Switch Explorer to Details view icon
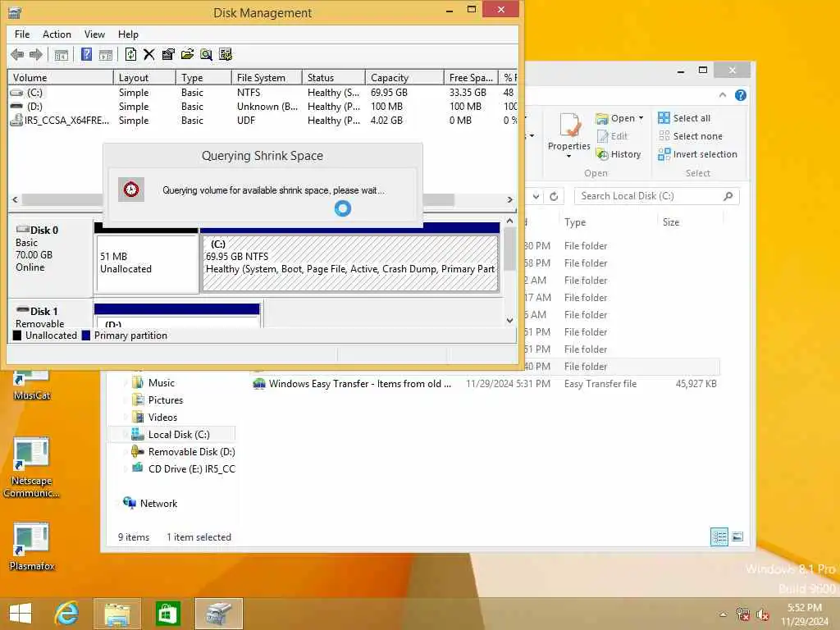840x630 pixels. pos(719,536)
